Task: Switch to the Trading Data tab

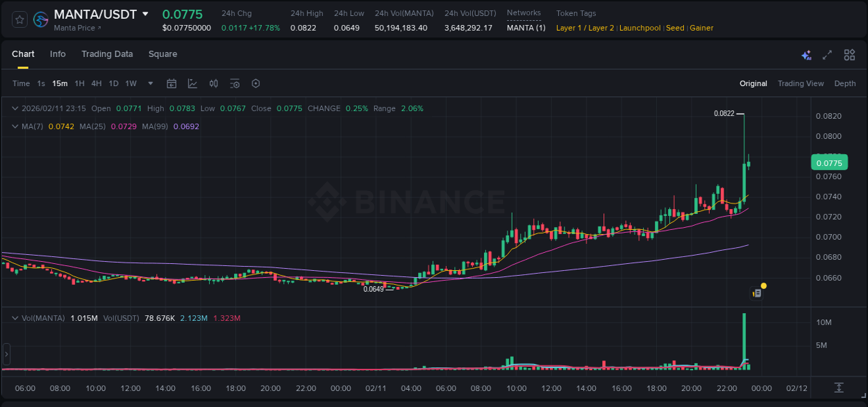Action: tap(107, 54)
